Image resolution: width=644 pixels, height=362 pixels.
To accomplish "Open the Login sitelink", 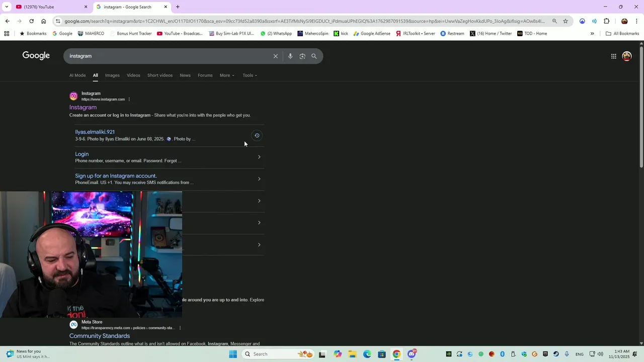I will tap(82, 154).
